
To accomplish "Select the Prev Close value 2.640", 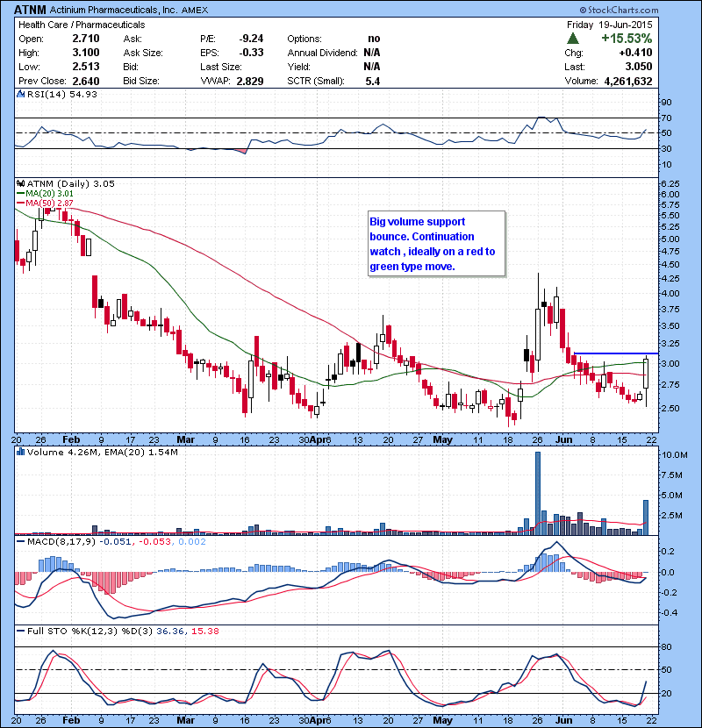I will [86, 81].
